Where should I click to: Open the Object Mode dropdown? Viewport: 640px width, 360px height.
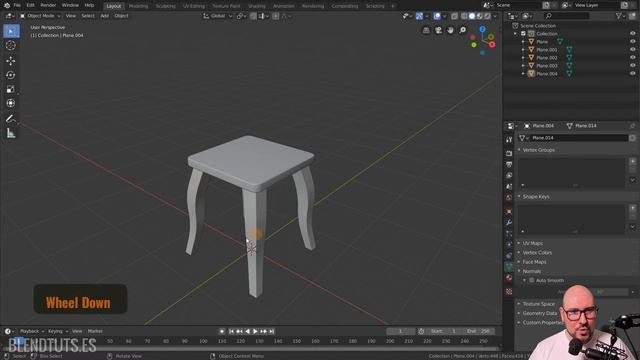point(40,16)
